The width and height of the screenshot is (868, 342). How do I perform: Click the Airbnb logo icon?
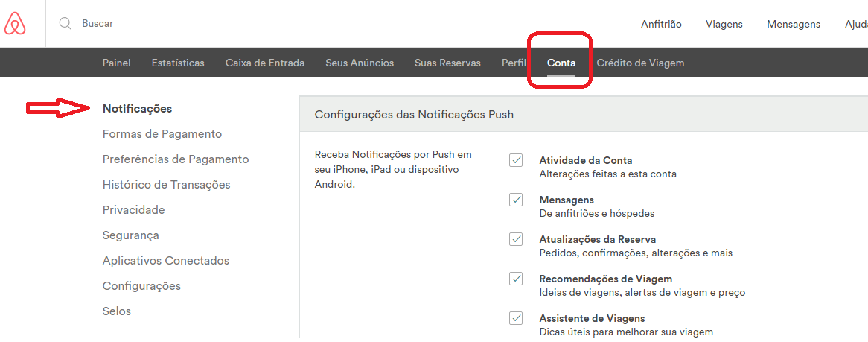pos(15,24)
